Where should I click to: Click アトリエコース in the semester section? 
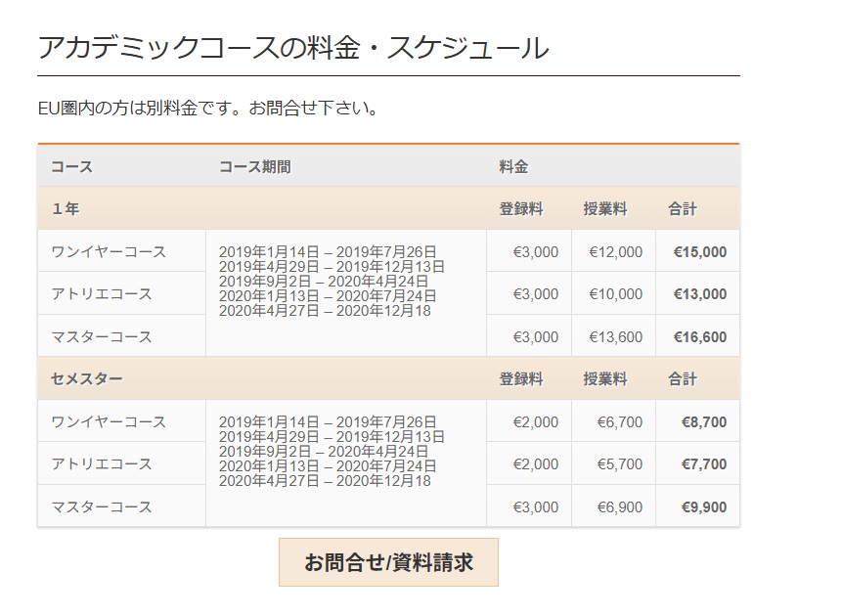pyautogui.click(x=102, y=463)
